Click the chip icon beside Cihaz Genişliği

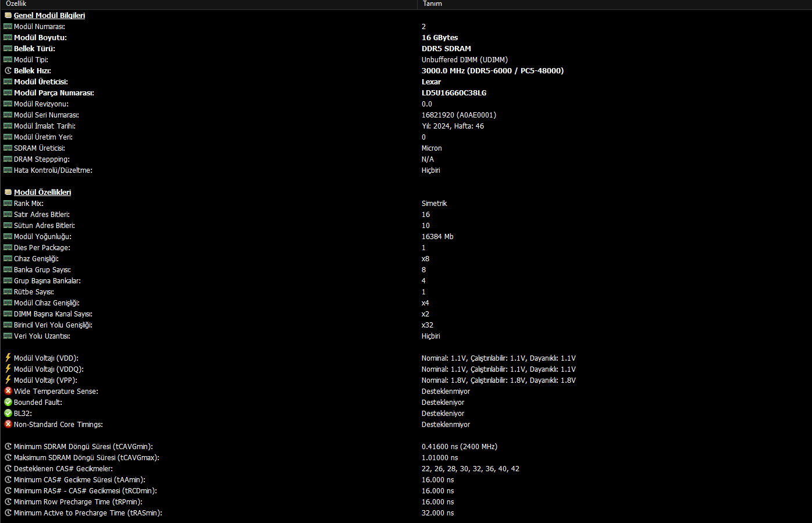(8, 259)
